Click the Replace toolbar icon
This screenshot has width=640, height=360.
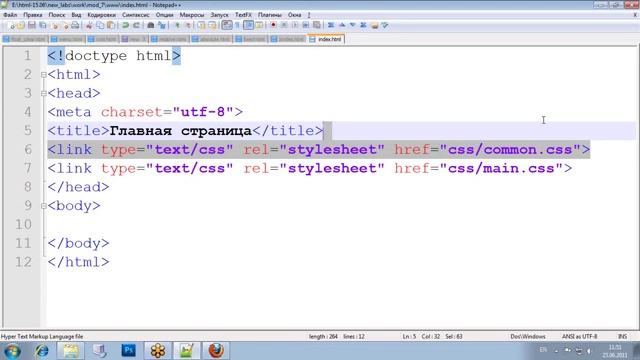(162, 25)
